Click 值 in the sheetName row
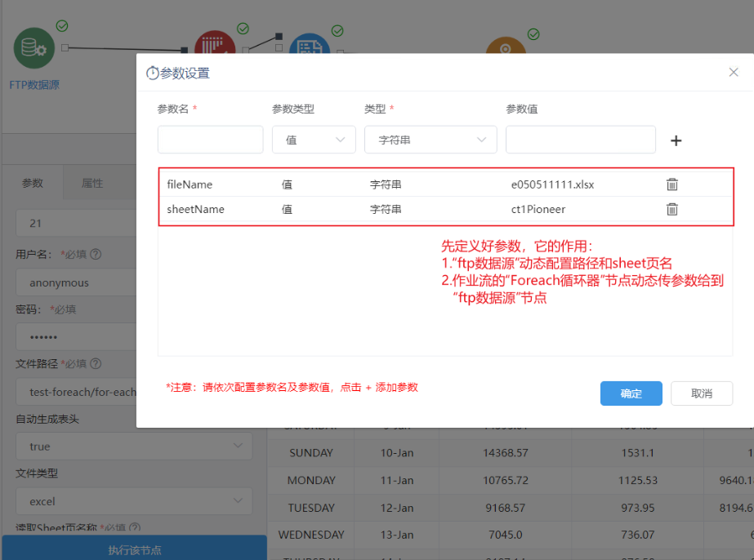The width and height of the screenshot is (754, 560). click(x=287, y=210)
